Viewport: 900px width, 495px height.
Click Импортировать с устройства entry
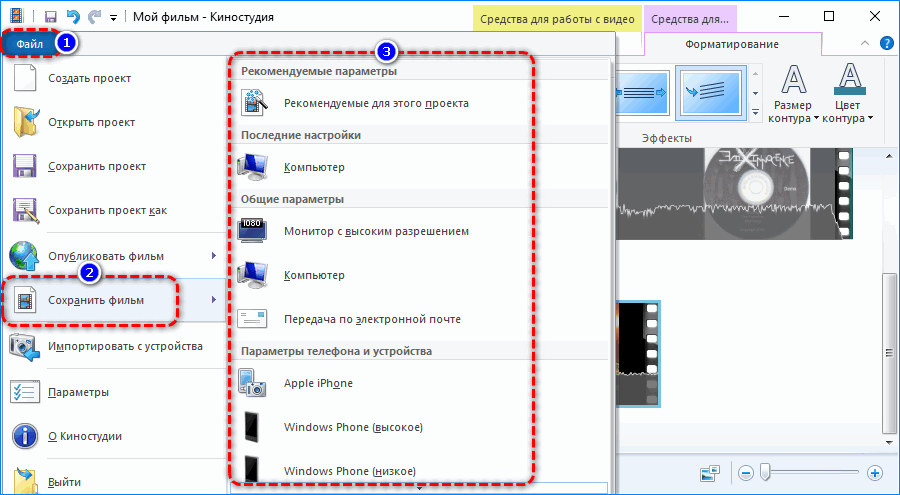125,346
